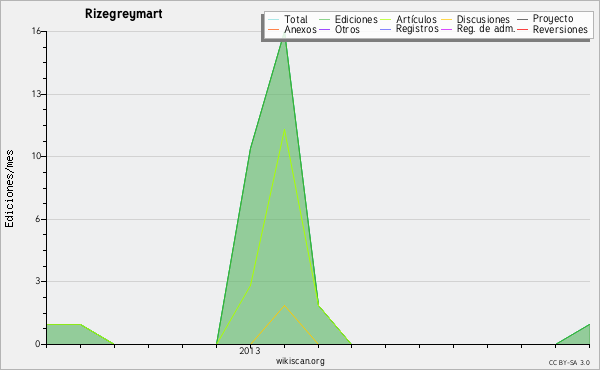Click the x-axis label "2013"
The width and height of the screenshot is (600, 370).
point(249,351)
